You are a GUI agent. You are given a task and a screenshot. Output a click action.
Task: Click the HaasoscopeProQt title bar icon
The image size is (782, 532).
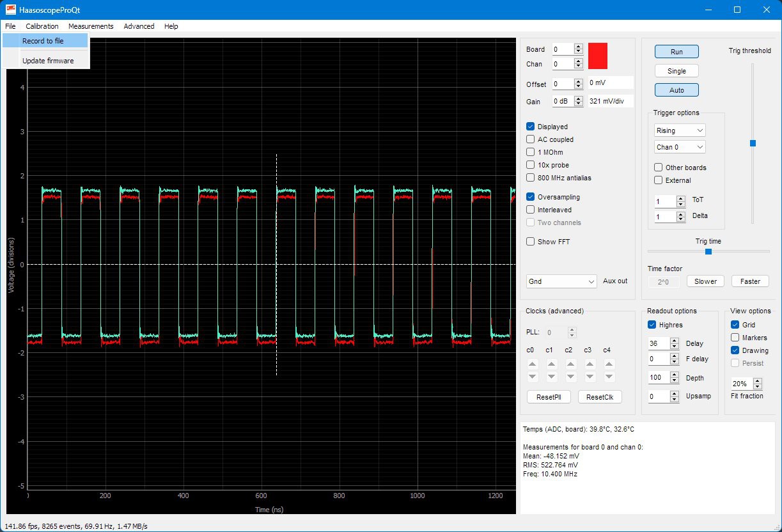(10, 10)
